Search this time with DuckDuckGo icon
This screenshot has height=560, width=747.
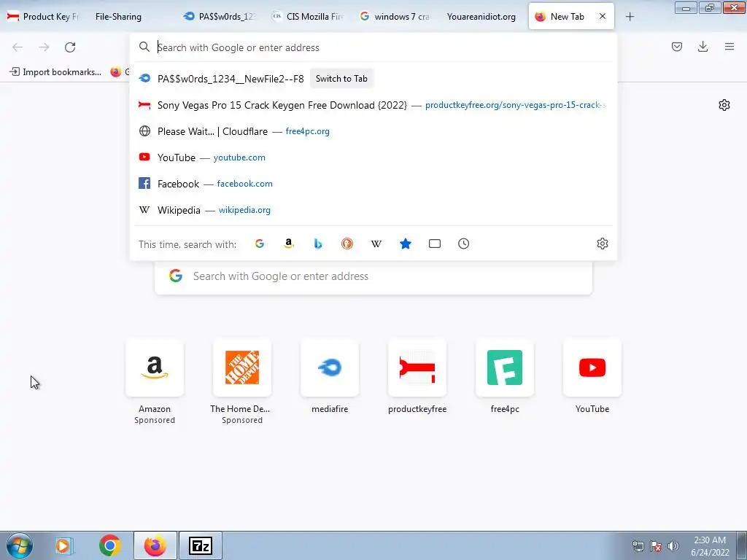click(x=347, y=244)
